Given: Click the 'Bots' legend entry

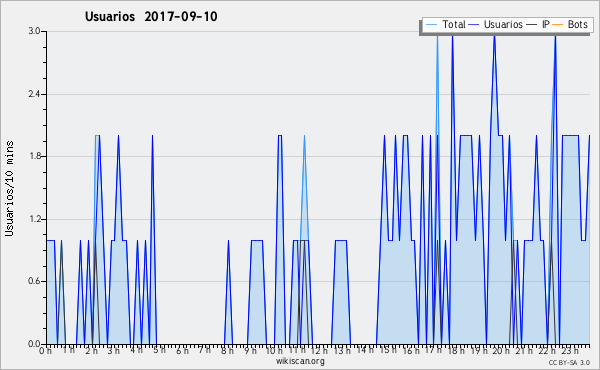Looking at the screenshot, I should pyautogui.click(x=577, y=24).
